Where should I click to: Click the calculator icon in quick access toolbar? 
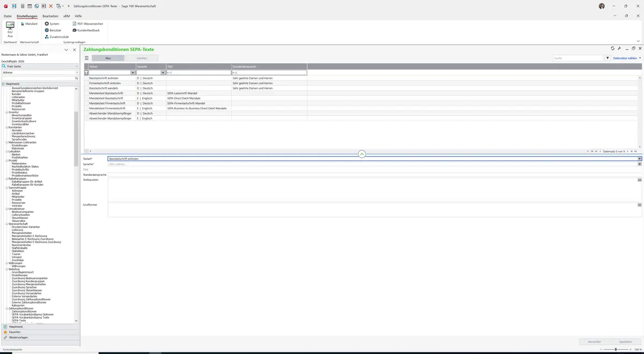pos(22,5)
